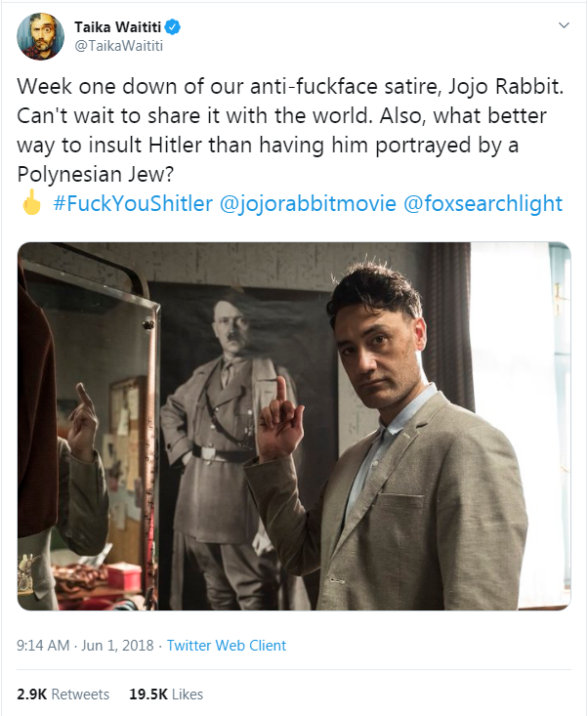View the 2.9K Retweets list
588x716 pixels.
pos(63,695)
